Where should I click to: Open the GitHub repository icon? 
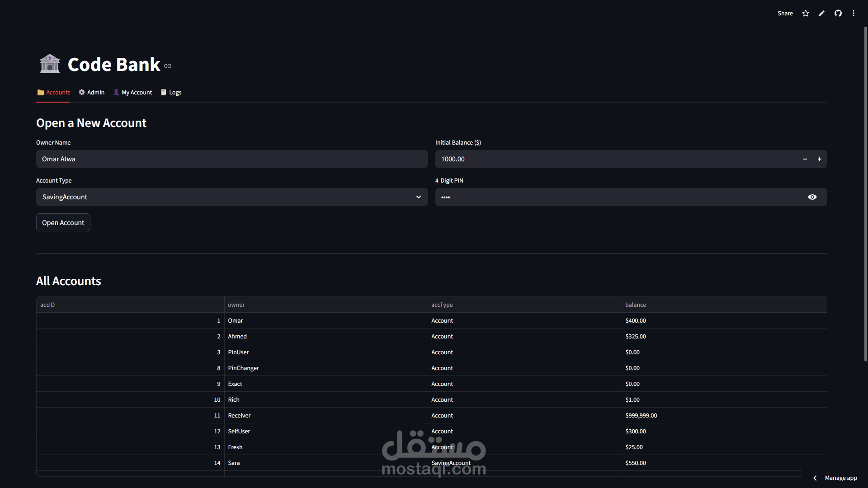838,14
